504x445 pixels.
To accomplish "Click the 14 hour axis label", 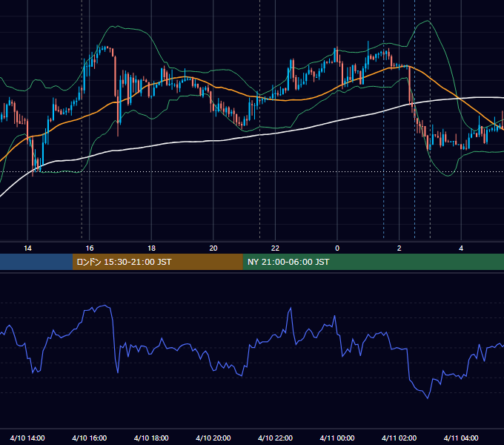I will pyautogui.click(x=27, y=248).
